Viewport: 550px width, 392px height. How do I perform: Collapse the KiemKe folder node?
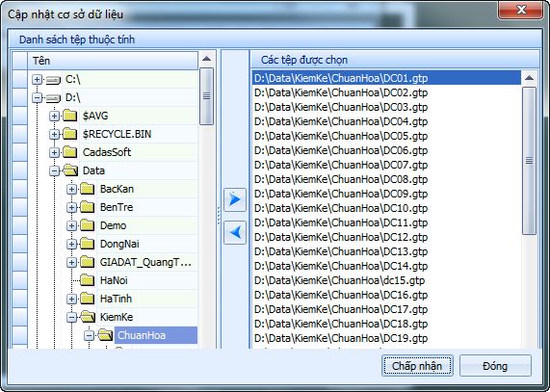[71, 318]
